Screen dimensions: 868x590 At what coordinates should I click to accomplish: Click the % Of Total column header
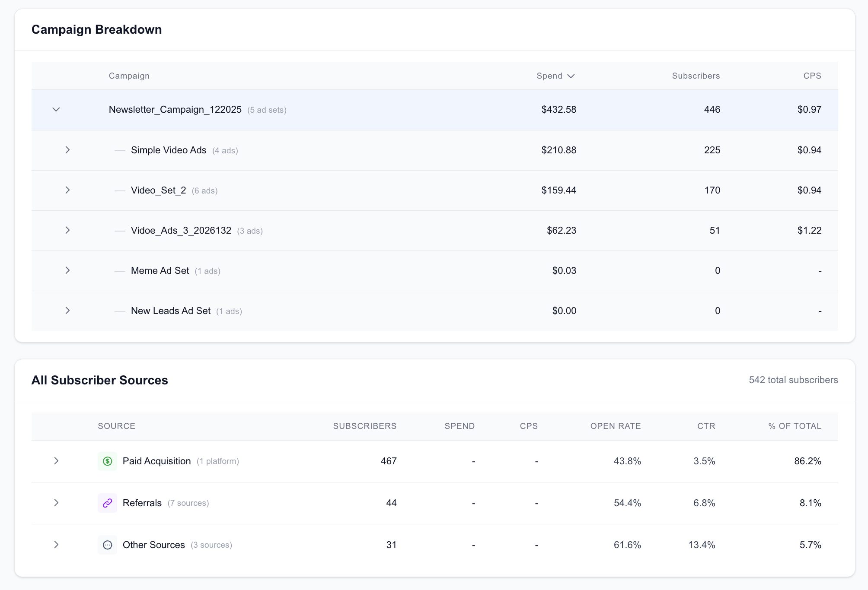[795, 426]
